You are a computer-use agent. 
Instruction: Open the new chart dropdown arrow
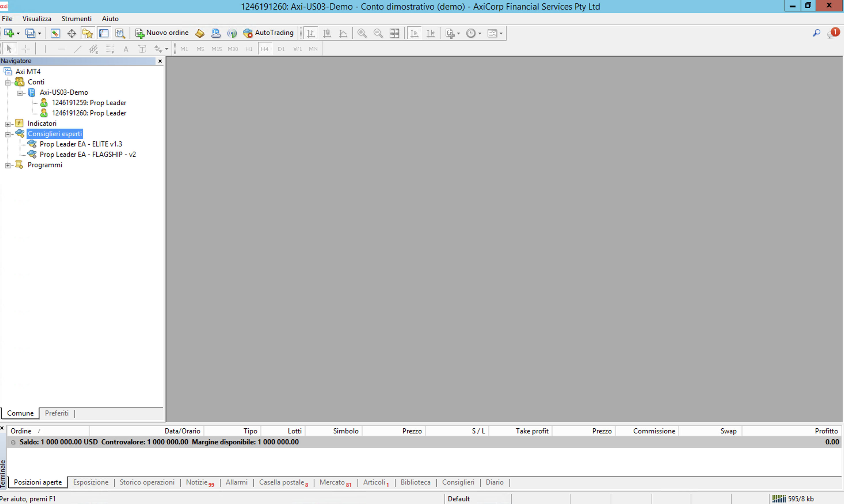pyautogui.click(x=18, y=33)
